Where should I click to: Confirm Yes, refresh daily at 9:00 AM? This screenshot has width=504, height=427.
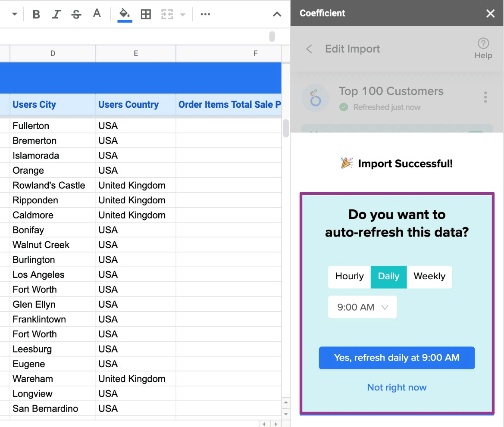point(397,358)
